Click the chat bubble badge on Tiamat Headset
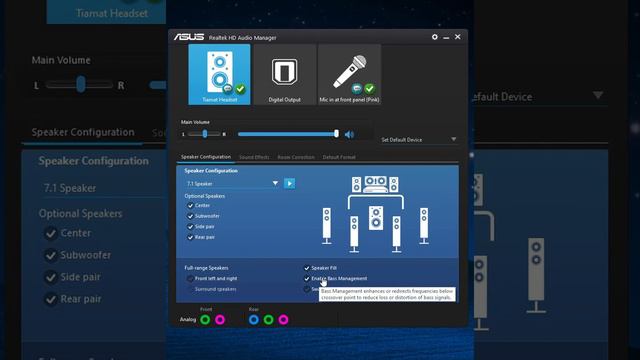The image size is (640, 360). point(228,89)
